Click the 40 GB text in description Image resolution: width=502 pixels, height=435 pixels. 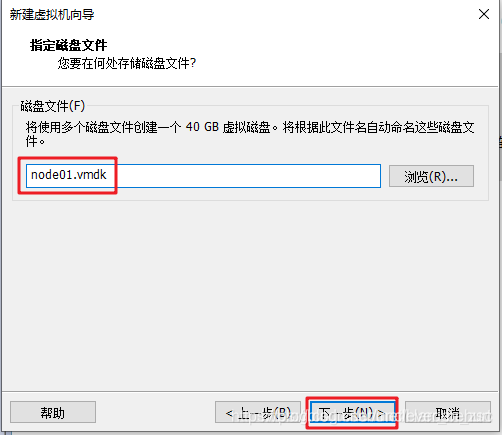tap(202, 127)
